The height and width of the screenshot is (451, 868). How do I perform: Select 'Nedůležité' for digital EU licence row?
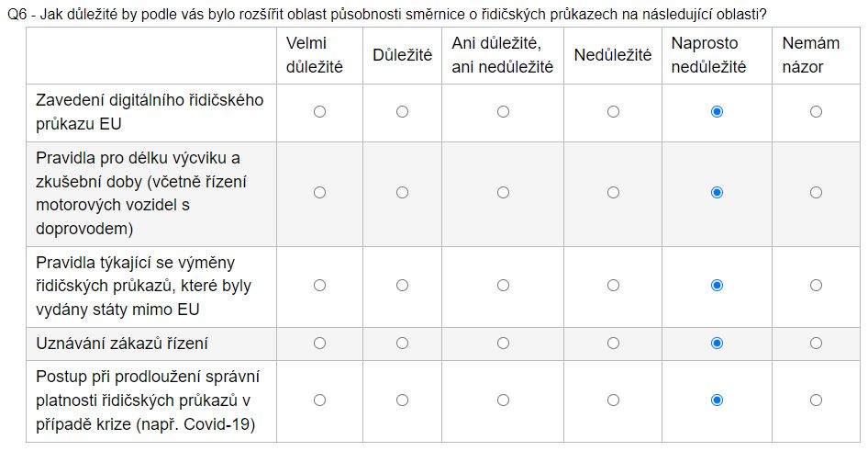pos(613,111)
